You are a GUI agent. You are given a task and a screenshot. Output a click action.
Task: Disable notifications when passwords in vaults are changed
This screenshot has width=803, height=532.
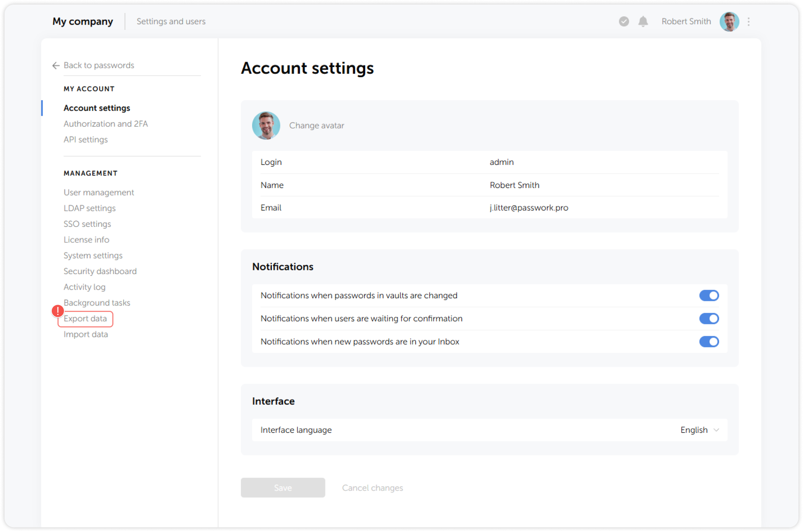tap(709, 295)
